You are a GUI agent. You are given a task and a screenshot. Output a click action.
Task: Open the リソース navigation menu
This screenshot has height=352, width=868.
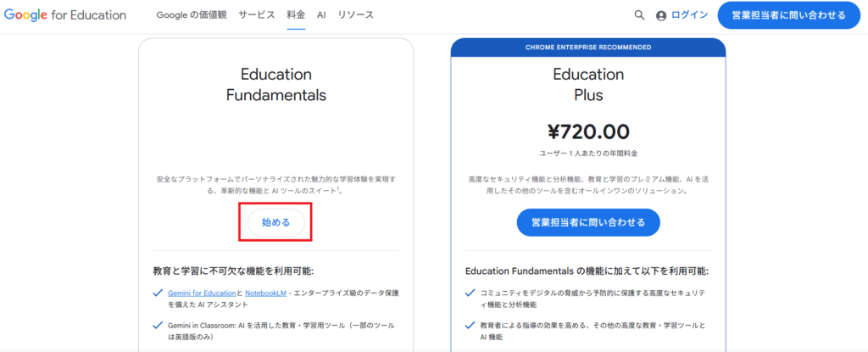tap(355, 15)
